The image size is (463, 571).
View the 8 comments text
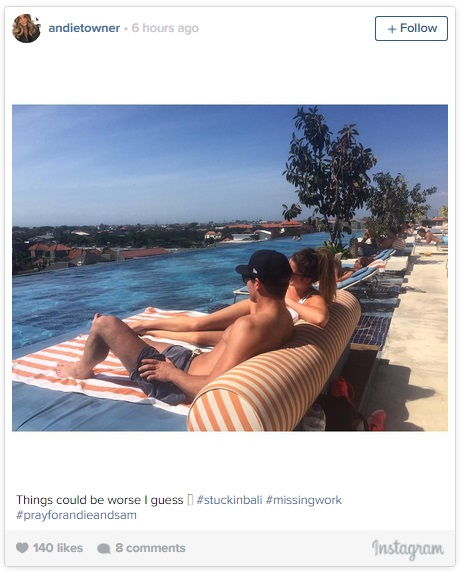coord(150,548)
